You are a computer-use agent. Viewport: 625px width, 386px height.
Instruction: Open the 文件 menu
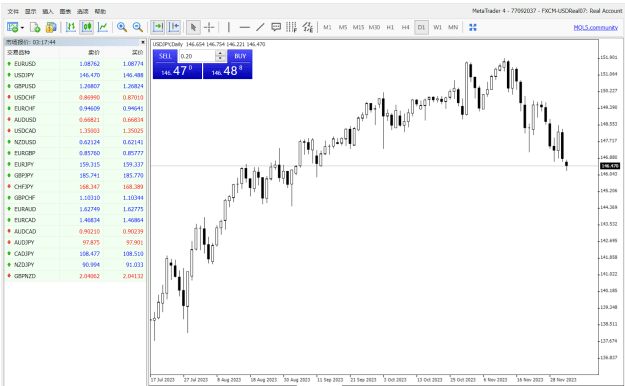[x=13, y=11]
